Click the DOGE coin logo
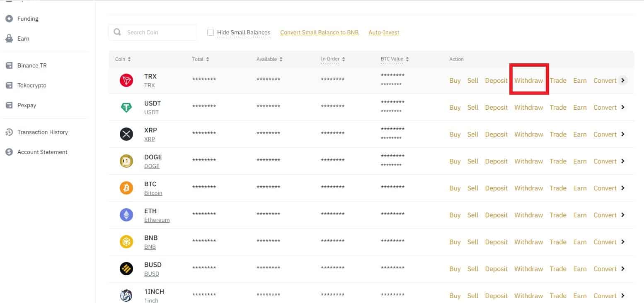 tap(126, 161)
